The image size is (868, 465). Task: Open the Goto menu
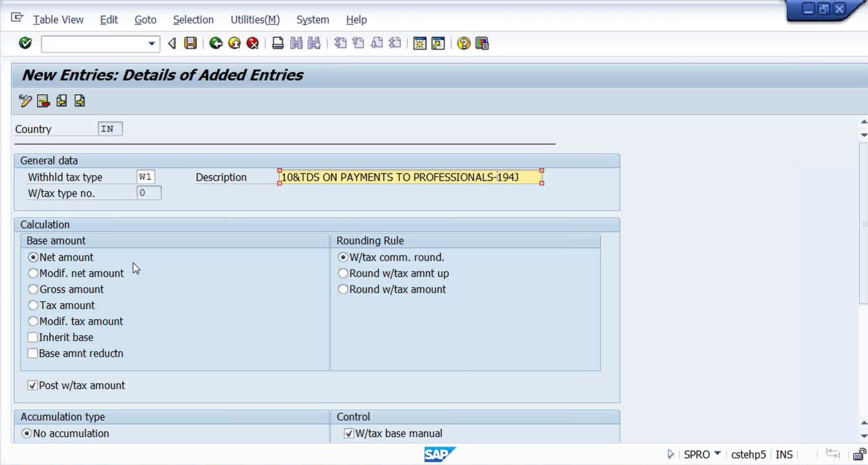tap(146, 20)
